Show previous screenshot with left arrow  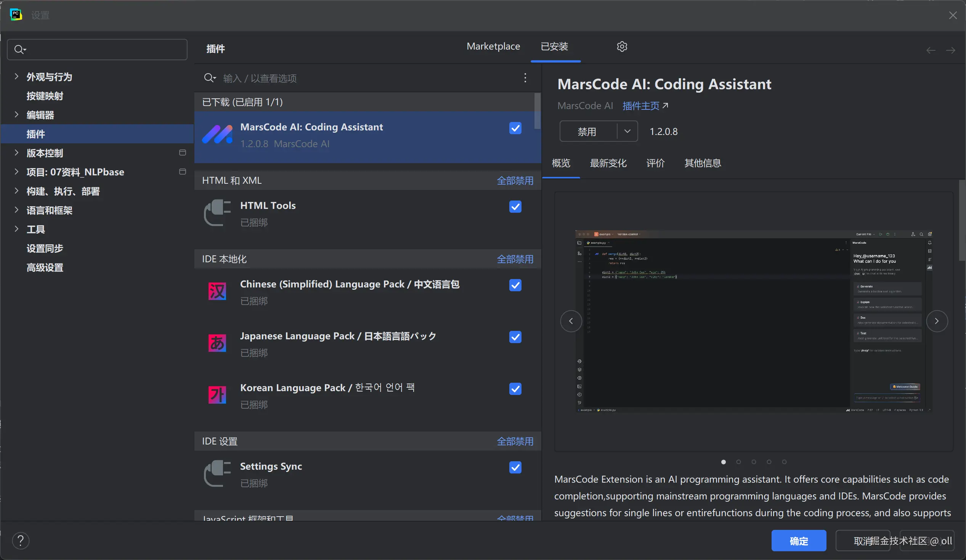571,321
